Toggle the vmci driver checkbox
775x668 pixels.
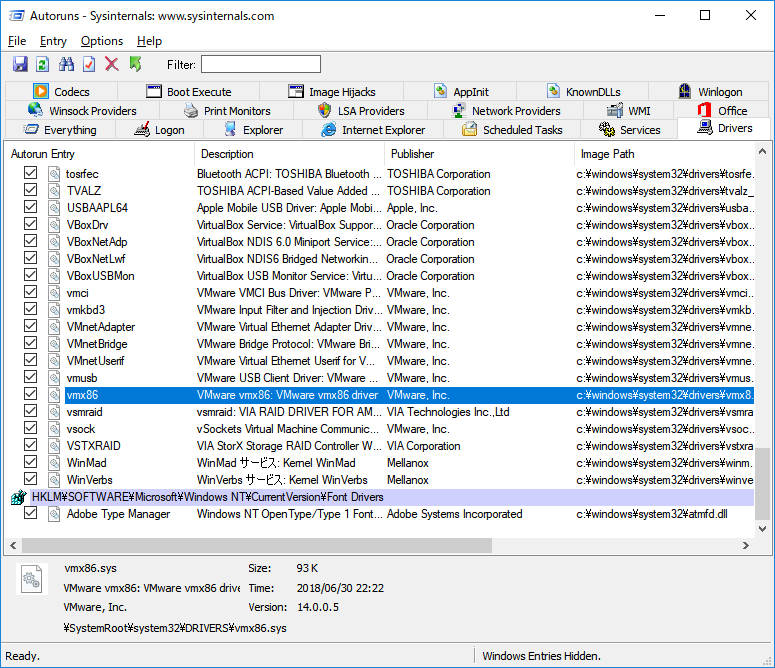30,292
